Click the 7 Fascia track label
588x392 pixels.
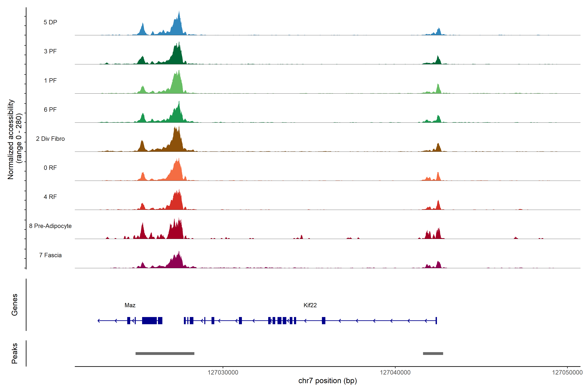click(x=50, y=255)
